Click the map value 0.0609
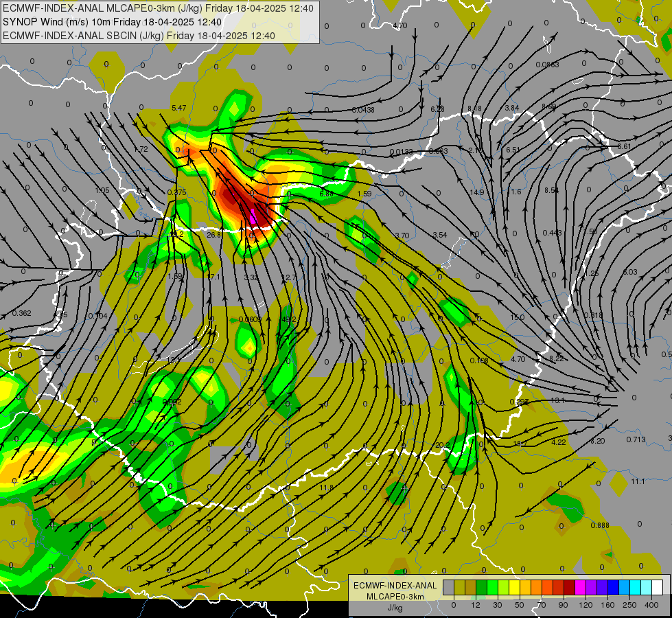The height and width of the screenshot is (618, 672). coord(250,319)
